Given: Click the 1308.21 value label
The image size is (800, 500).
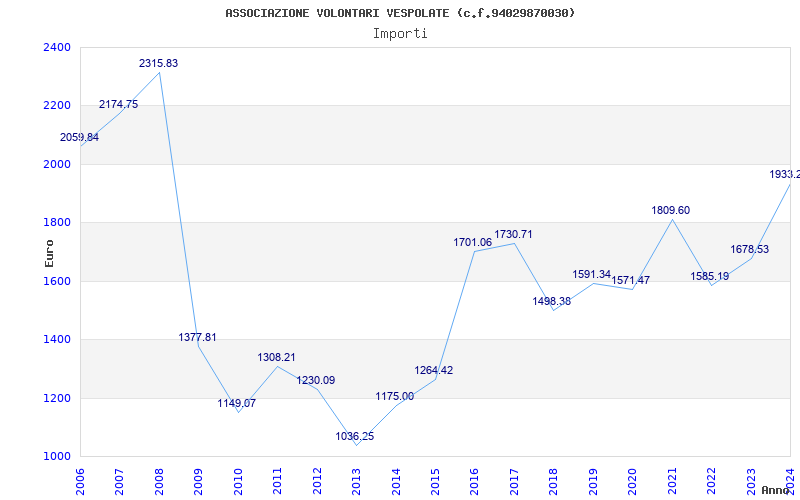Looking at the screenshot, I should click(277, 357).
